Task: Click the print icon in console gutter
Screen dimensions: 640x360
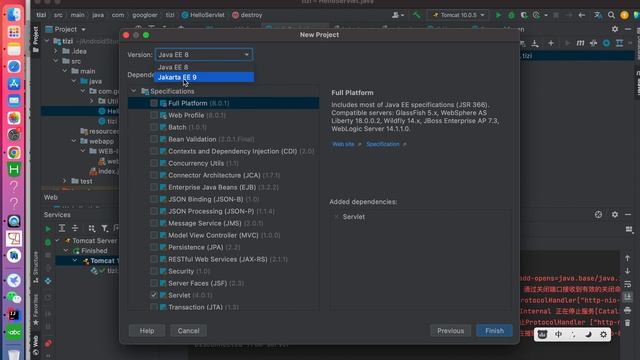Action: (628, 310)
